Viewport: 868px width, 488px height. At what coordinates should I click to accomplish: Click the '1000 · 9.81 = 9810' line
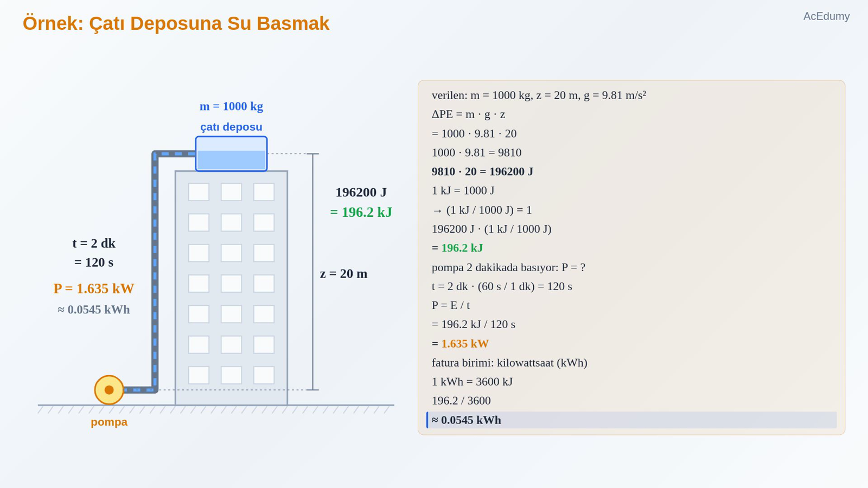[476, 152]
